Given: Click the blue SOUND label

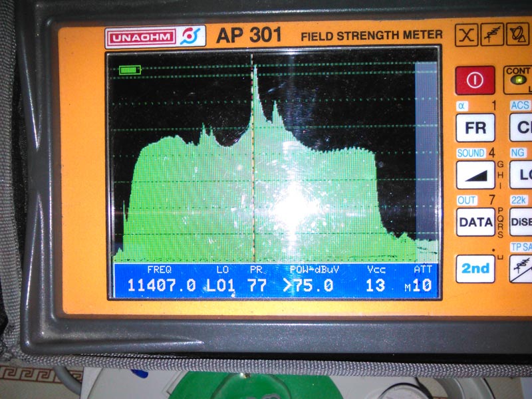Looking at the screenshot, I should point(471,154).
